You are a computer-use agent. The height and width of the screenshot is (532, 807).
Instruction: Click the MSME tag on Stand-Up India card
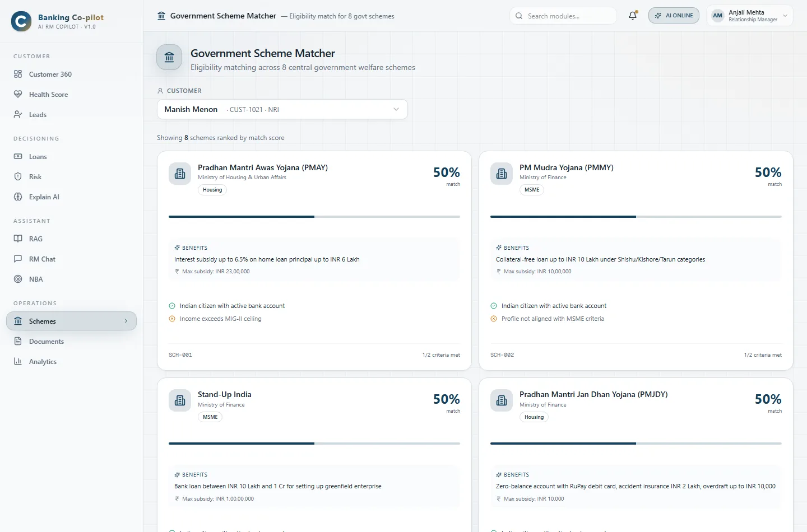tap(210, 417)
